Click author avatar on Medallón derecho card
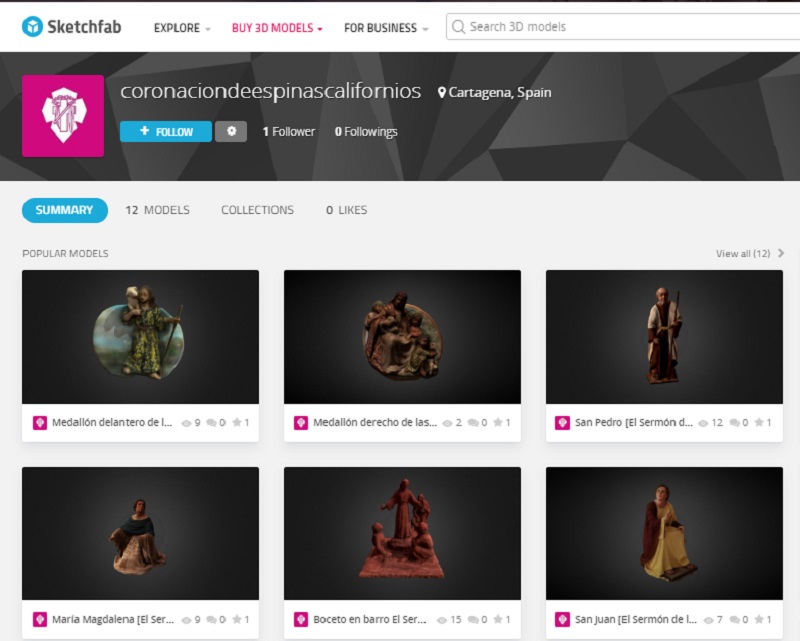Screen dimensions: 800x641 (x=301, y=423)
